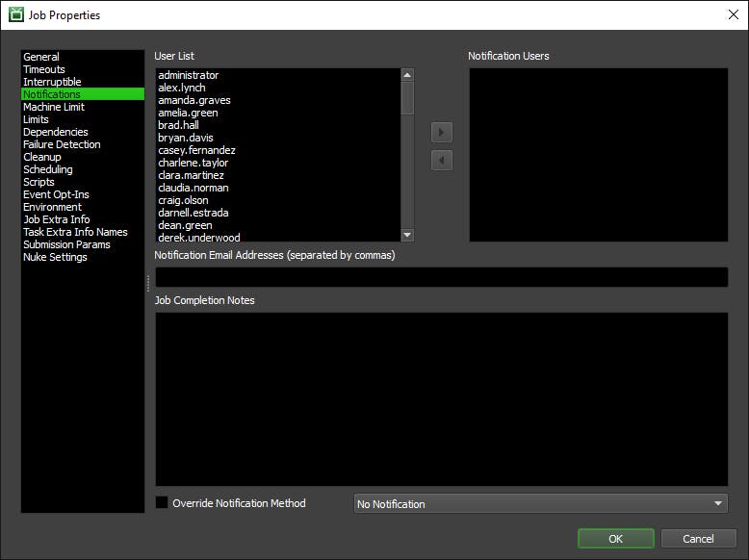Select the Nuke Settings category
749x560 pixels.
[55, 257]
